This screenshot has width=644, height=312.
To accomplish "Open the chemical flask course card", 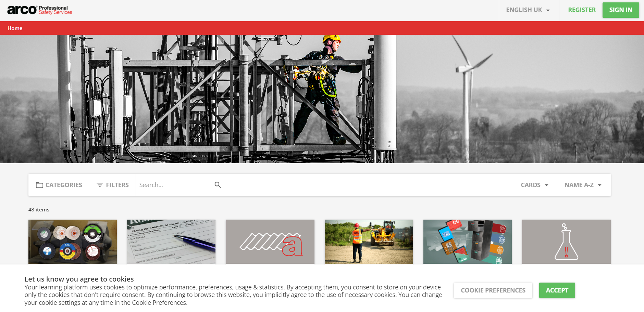I will point(566,242).
